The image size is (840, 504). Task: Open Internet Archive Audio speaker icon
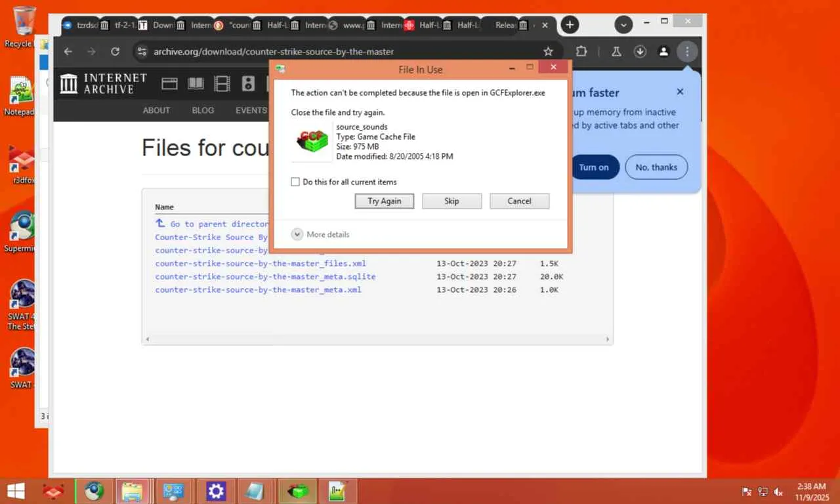pyautogui.click(x=248, y=83)
